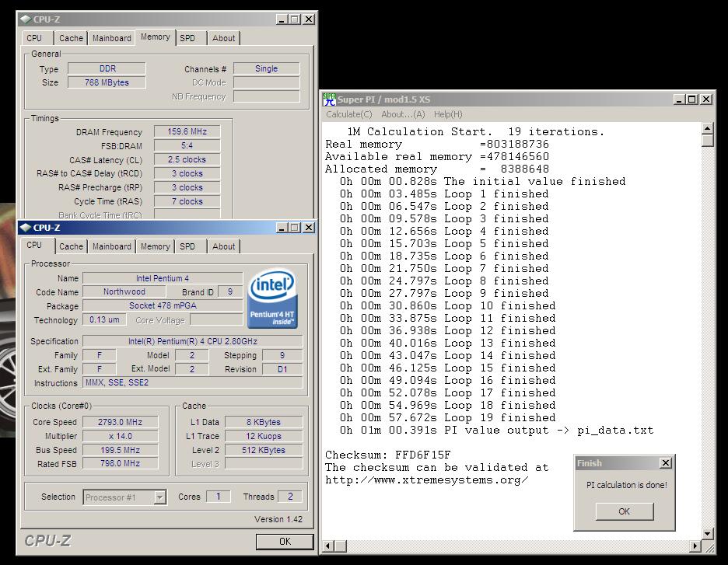
Task: Click the Super PI vertical scrollbar thumb
Action: (707, 140)
